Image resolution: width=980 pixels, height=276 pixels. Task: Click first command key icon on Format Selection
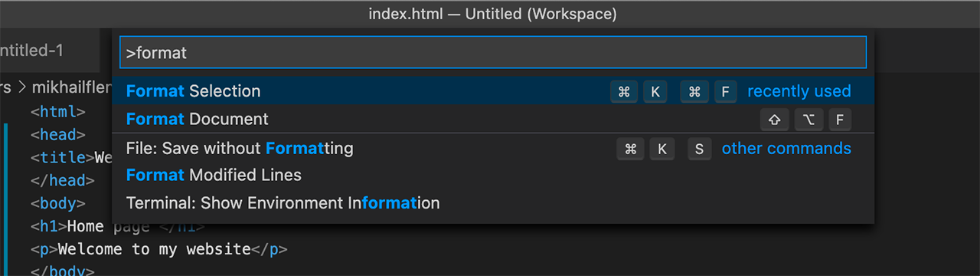click(x=624, y=92)
